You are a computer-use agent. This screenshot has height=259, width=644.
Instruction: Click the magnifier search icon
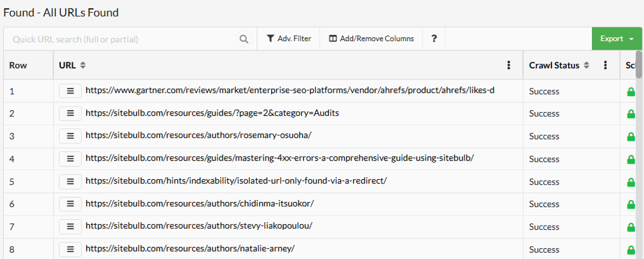coord(244,39)
